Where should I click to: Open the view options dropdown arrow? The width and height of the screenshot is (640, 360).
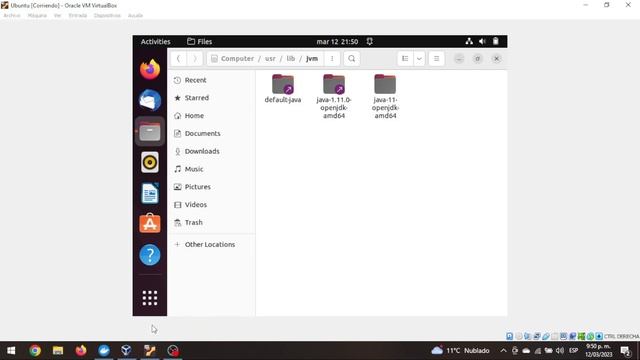pos(419,59)
